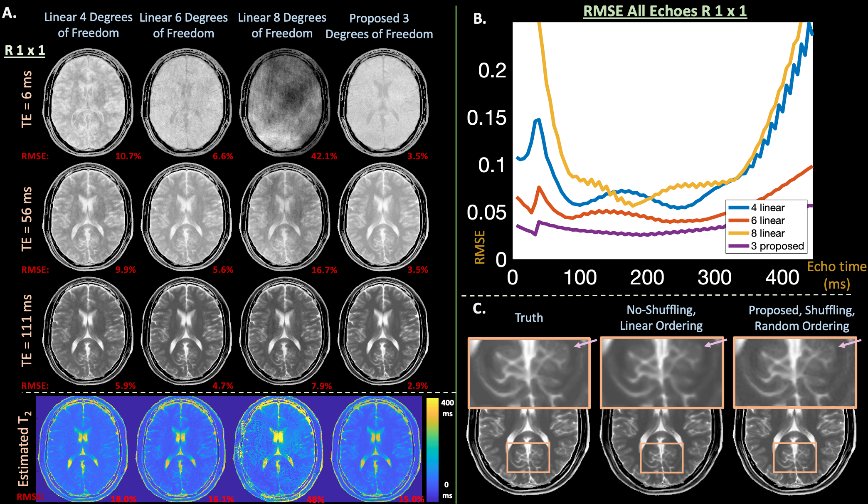
Task: Click the pink arrow in the Truth inset
Action: point(585,343)
